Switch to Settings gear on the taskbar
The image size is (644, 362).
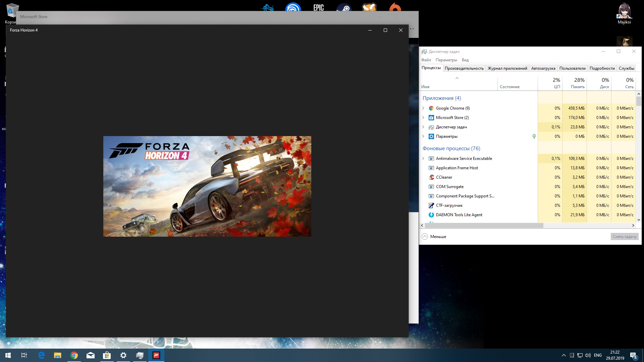click(x=123, y=355)
